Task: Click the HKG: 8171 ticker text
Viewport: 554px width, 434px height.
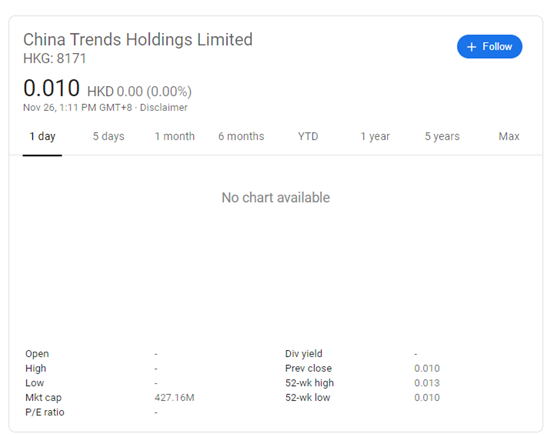Action: (55, 59)
